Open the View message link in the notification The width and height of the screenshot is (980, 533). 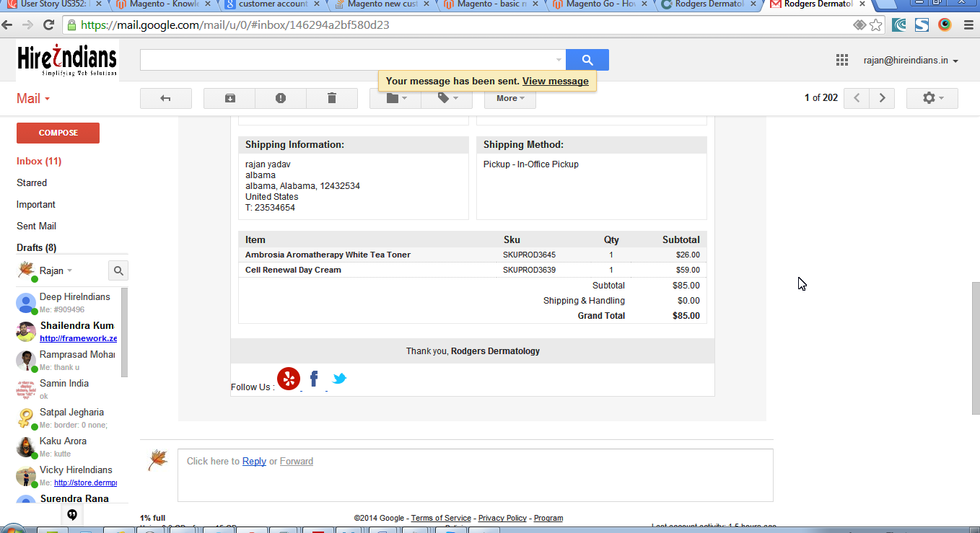click(x=556, y=81)
